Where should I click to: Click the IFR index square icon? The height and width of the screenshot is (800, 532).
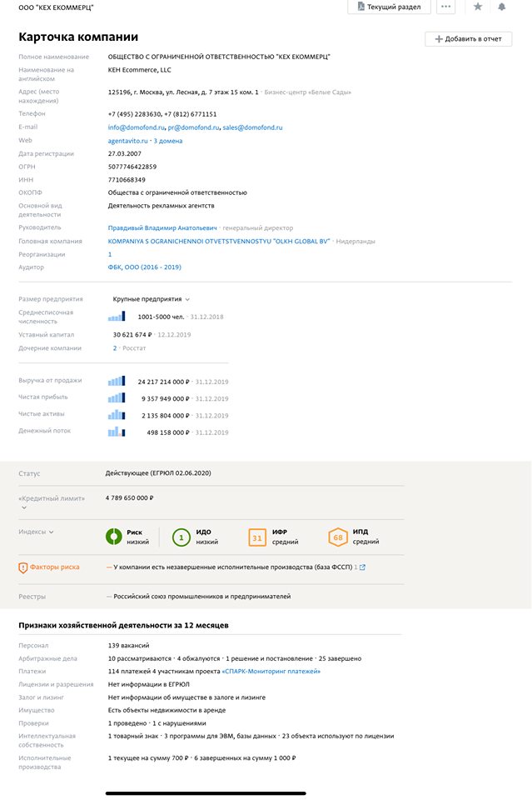click(x=257, y=537)
